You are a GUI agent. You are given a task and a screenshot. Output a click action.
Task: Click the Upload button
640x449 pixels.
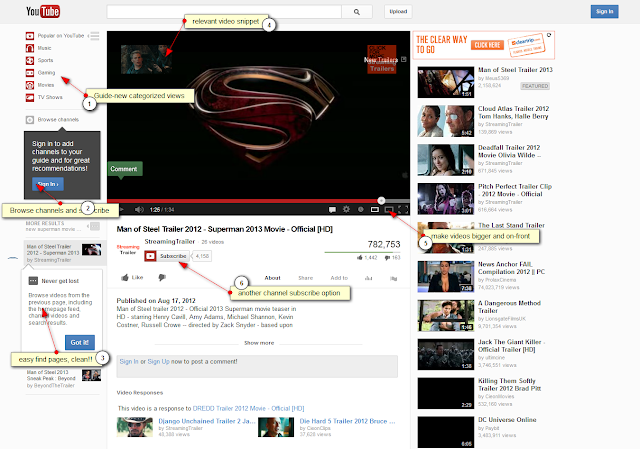[398, 11]
